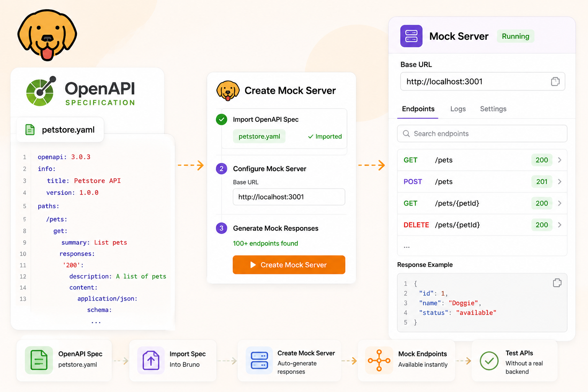This screenshot has height=392, width=588.
Task: Open the Logs tab
Action: [458, 109]
